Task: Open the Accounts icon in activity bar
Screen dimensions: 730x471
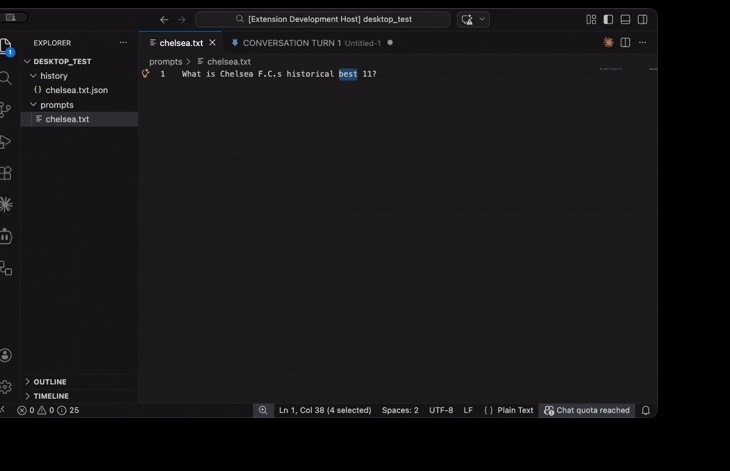Action: 6,356
